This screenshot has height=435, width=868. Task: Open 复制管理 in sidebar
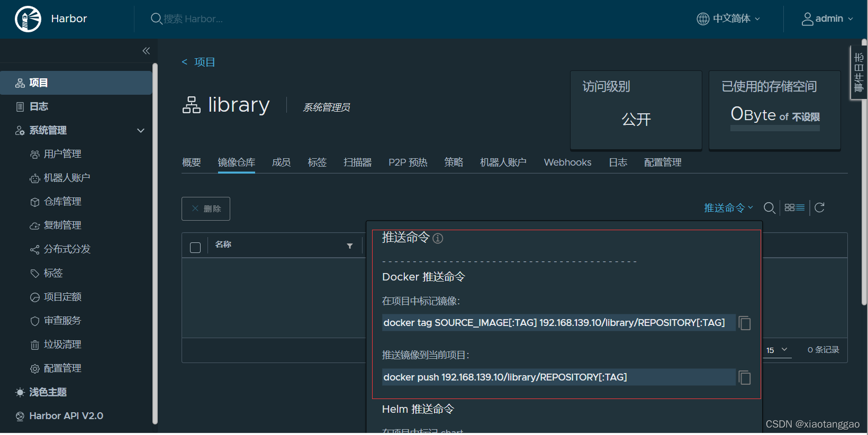click(x=62, y=225)
